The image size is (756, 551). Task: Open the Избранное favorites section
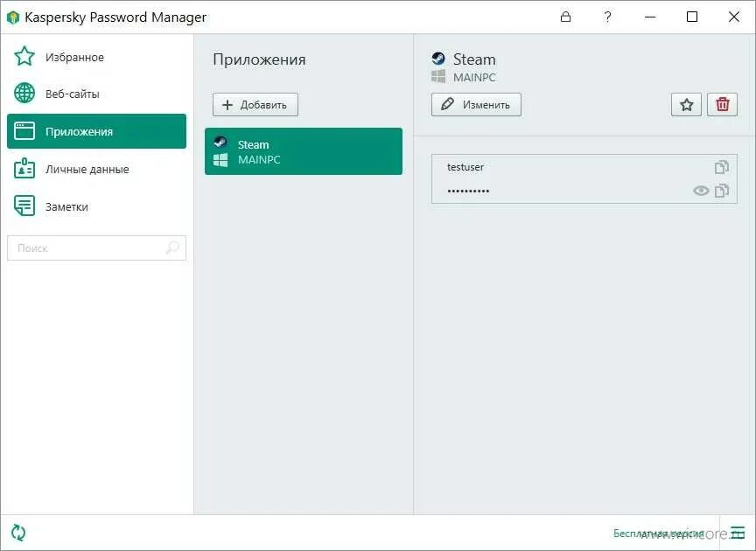pyautogui.click(x=96, y=57)
